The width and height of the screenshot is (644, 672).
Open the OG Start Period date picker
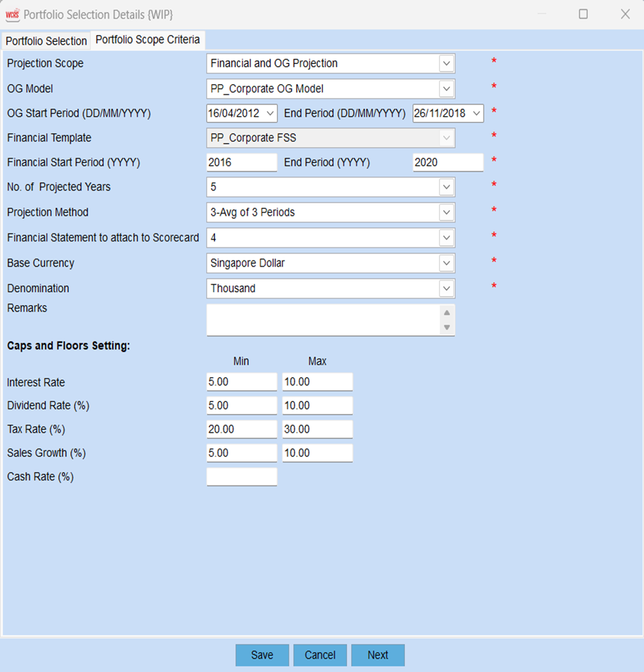(270, 114)
